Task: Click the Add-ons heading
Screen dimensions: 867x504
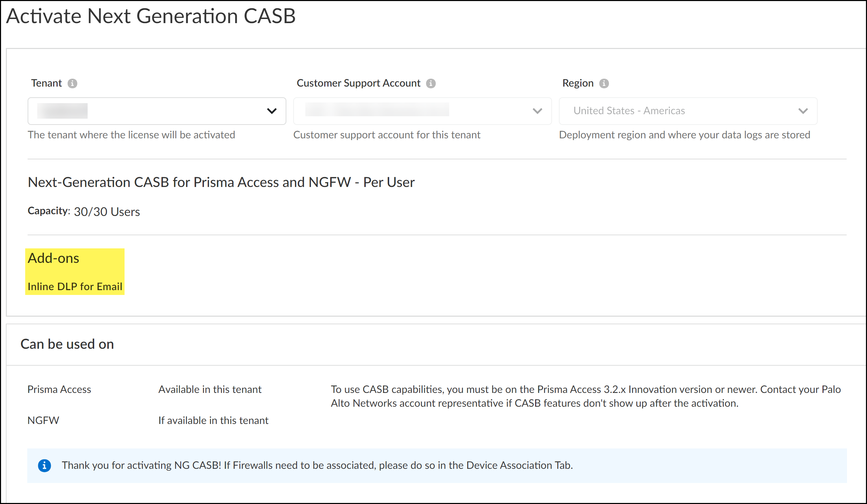Action: point(53,258)
